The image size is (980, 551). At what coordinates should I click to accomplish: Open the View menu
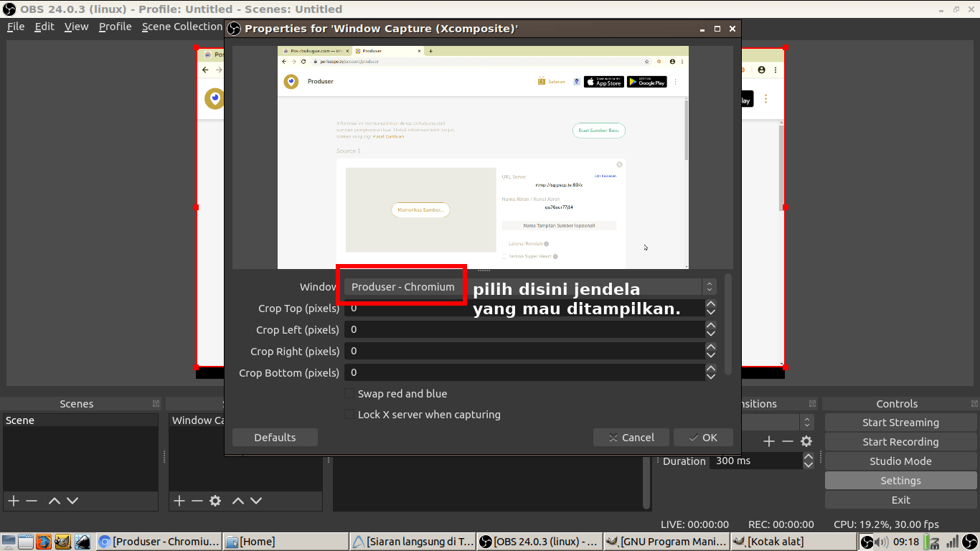pyautogui.click(x=77, y=27)
